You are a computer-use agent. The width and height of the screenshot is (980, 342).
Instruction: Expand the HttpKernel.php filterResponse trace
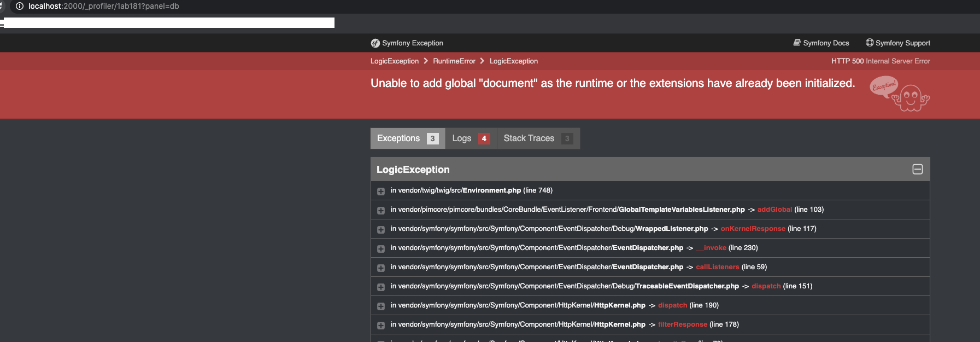coord(381,325)
